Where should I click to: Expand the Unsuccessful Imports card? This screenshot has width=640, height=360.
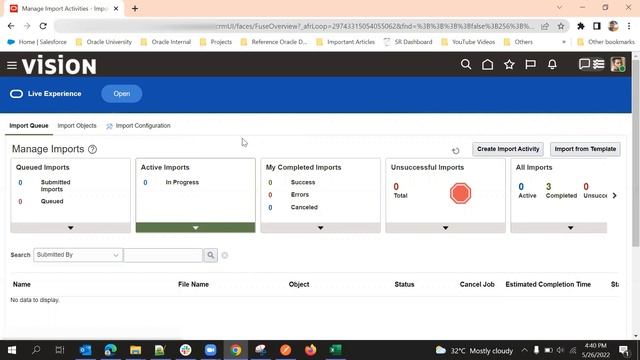[445, 228]
